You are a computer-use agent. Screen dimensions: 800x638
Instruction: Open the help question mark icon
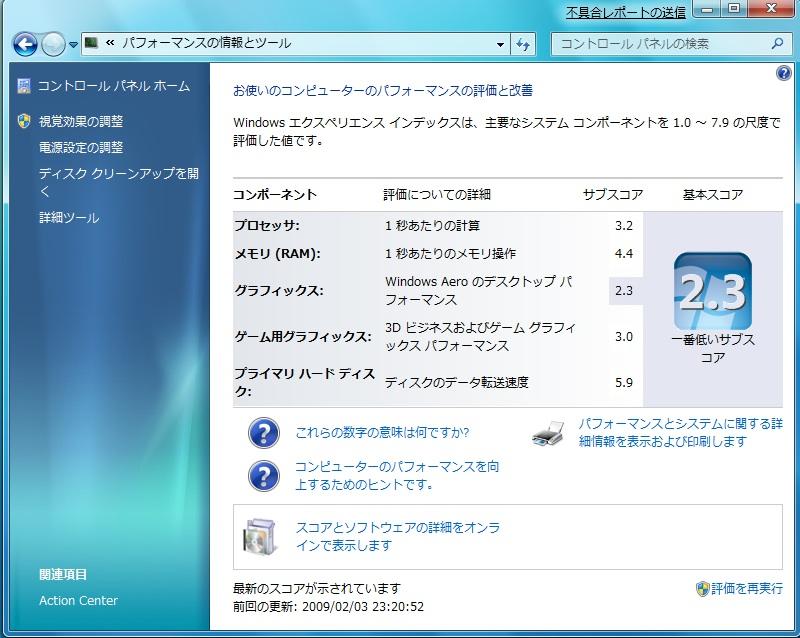point(783,73)
